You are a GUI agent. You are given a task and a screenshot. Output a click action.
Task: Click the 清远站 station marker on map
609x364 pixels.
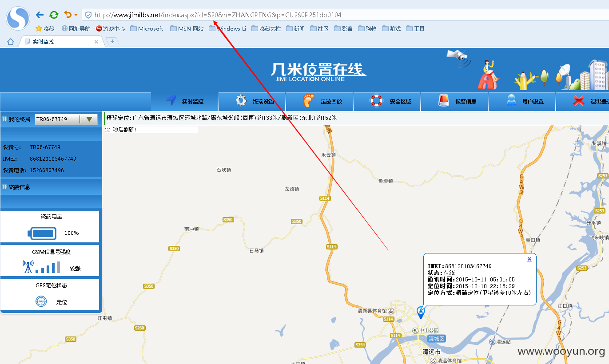[x=500, y=342]
